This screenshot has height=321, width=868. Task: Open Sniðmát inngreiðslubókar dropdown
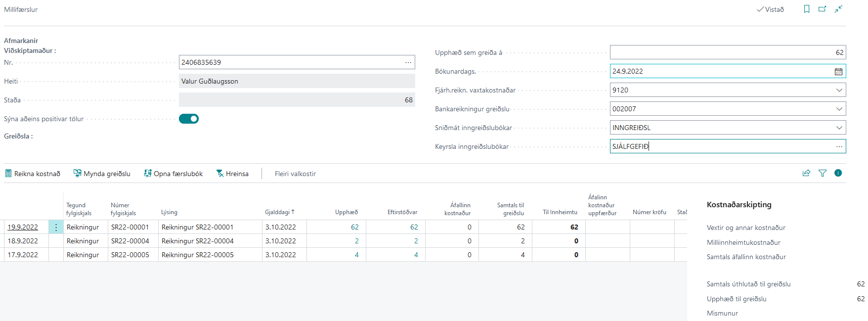(x=839, y=128)
